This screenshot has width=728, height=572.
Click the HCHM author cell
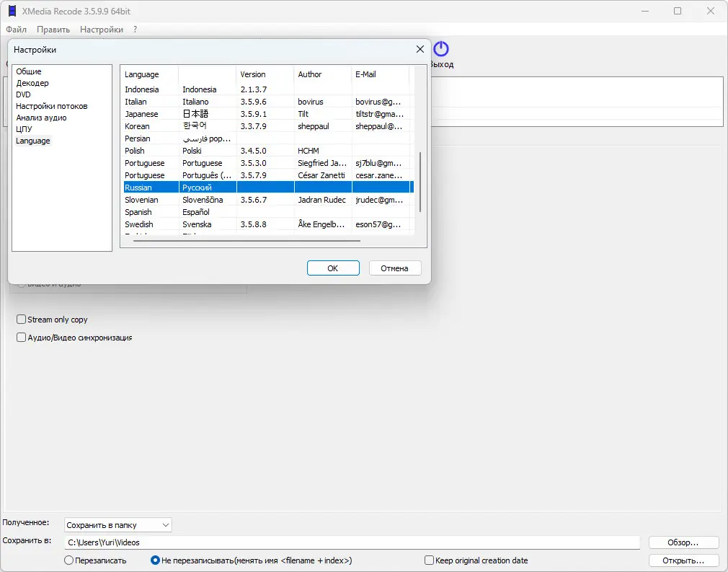tap(308, 151)
